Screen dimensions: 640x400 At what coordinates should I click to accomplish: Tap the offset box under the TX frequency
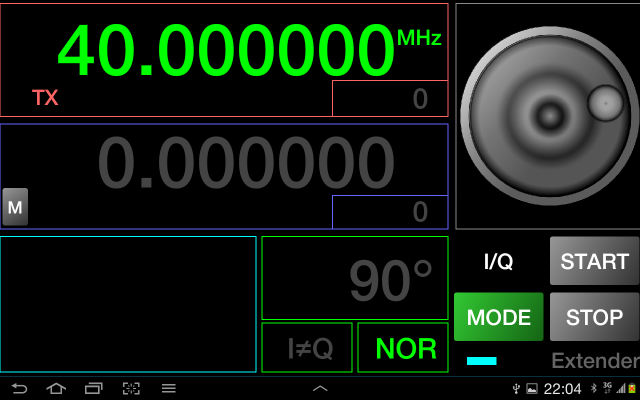(x=390, y=98)
